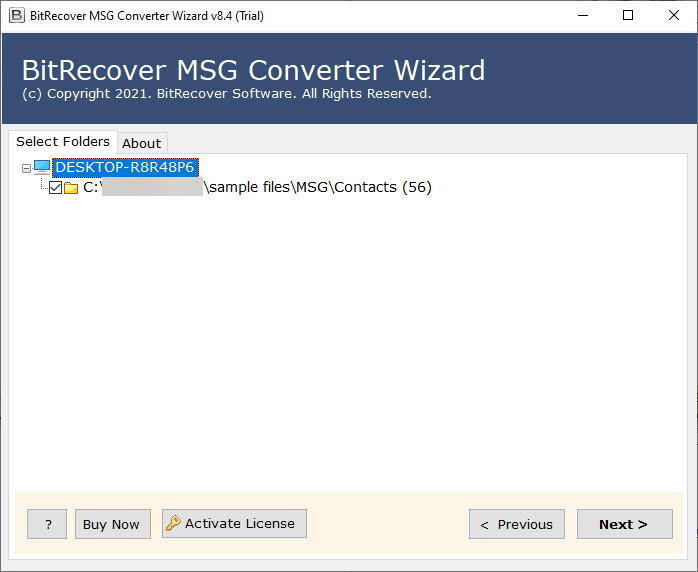Select the DESKTOP-R8R48P6 tree item
Screen dimensions: 698x572
coord(125,167)
